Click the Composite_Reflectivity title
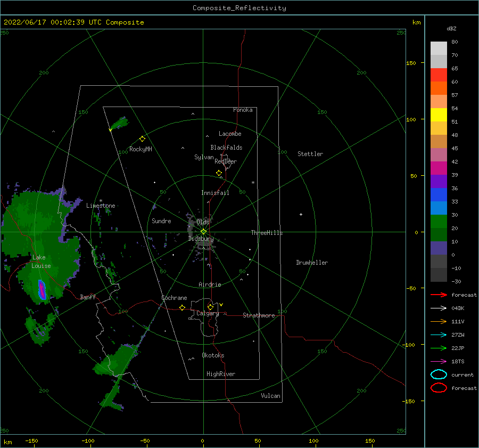479x448 pixels. tap(239, 8)
